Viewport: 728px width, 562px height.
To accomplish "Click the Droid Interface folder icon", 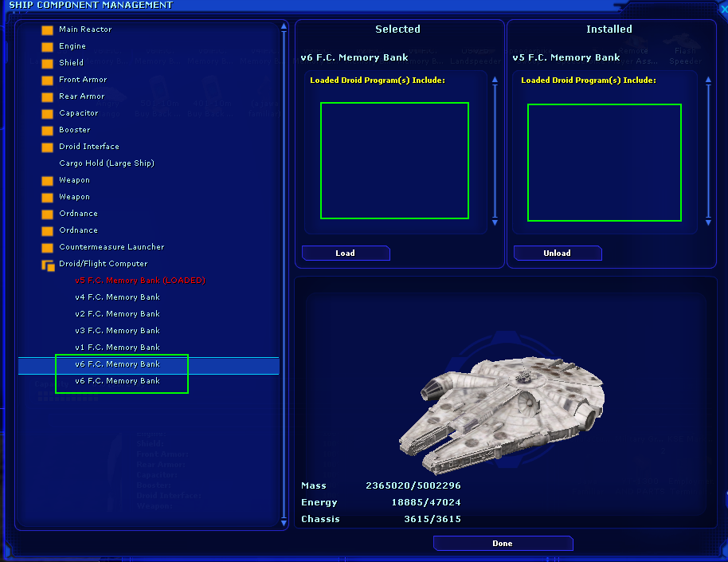I will click(47, 147).
